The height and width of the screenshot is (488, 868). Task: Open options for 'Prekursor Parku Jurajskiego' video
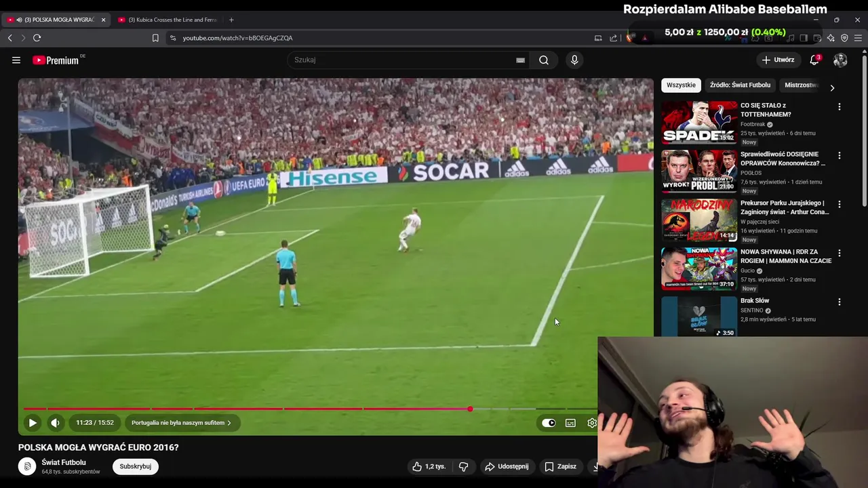click(x=839, y=205)
